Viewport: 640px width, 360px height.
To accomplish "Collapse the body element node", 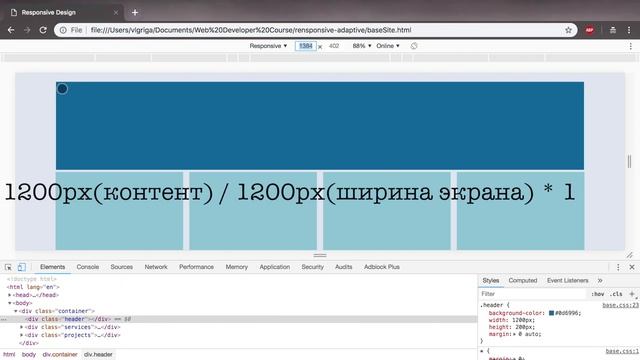I will [x=9, y=303].
